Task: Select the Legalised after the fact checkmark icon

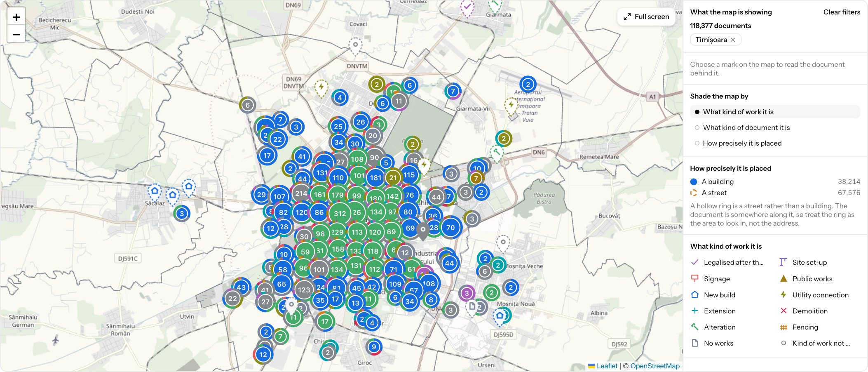Action: (695, 262)
